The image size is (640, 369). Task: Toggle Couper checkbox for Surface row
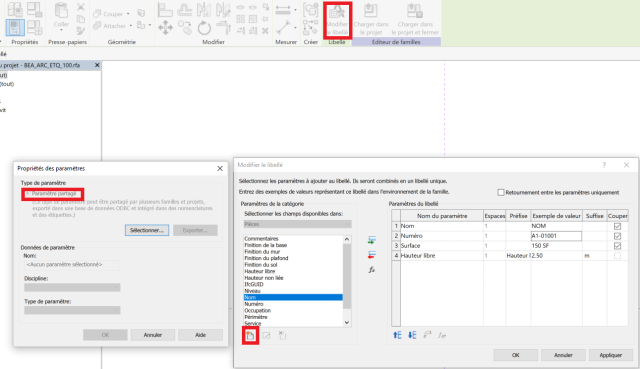(617, 246)
